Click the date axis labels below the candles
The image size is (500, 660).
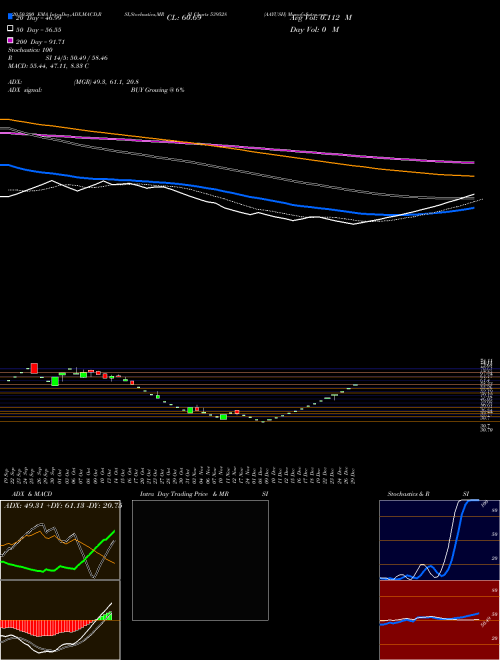pos(181,475)
